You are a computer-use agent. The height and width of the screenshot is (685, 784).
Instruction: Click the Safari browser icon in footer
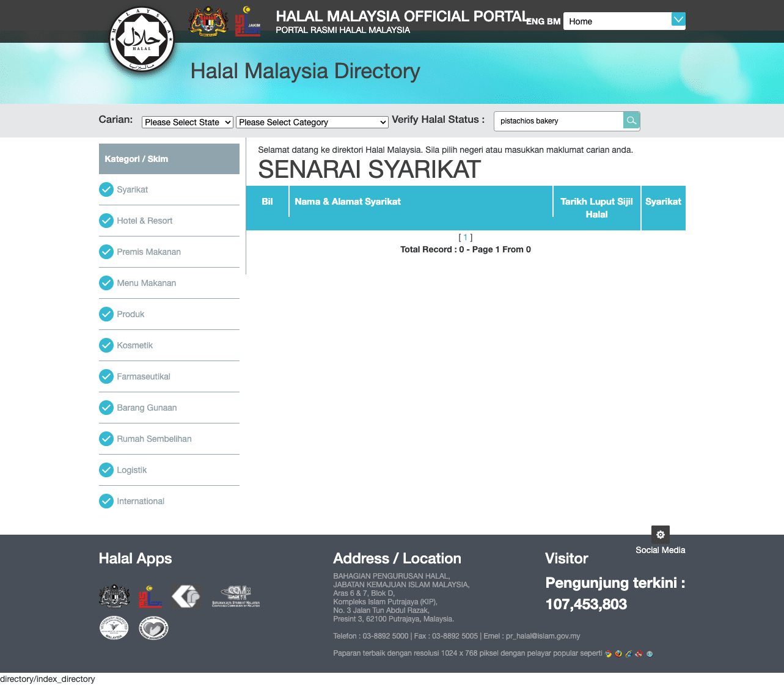pyautogui.click(x=650, y=654)
